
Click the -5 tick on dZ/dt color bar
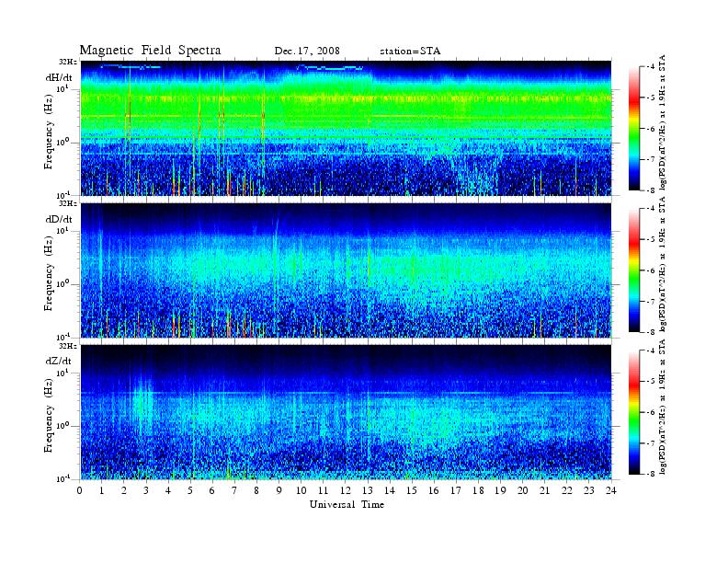[652, 382]
